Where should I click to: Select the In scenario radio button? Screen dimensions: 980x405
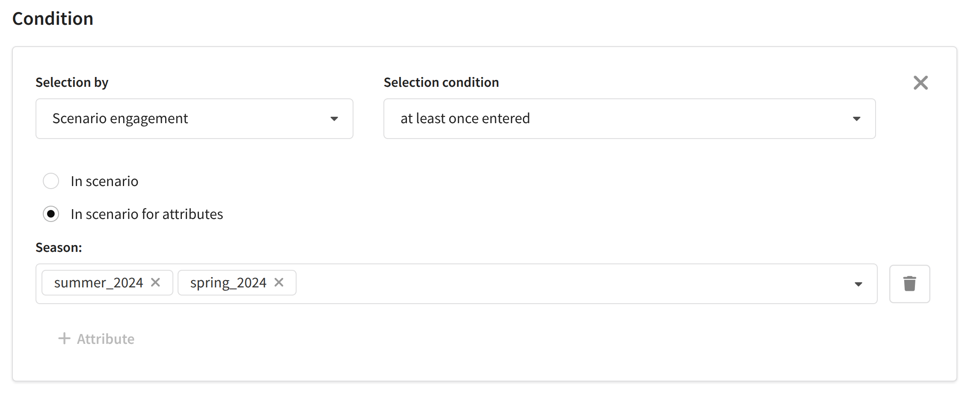(51, 181)
